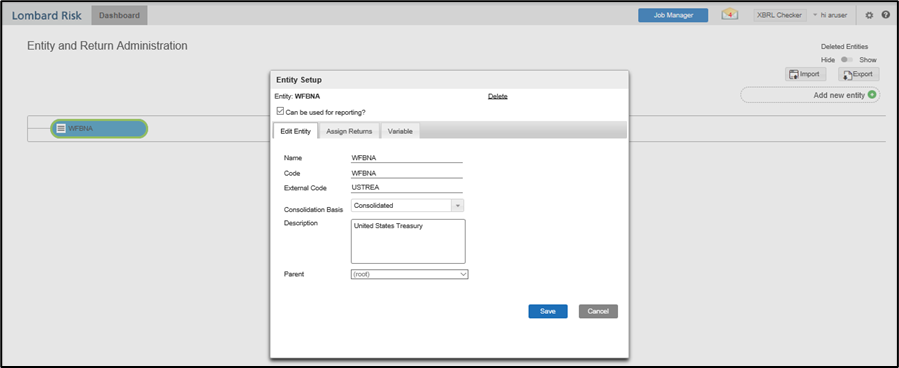Open the notifications mail icon

[x=729, y=15]
